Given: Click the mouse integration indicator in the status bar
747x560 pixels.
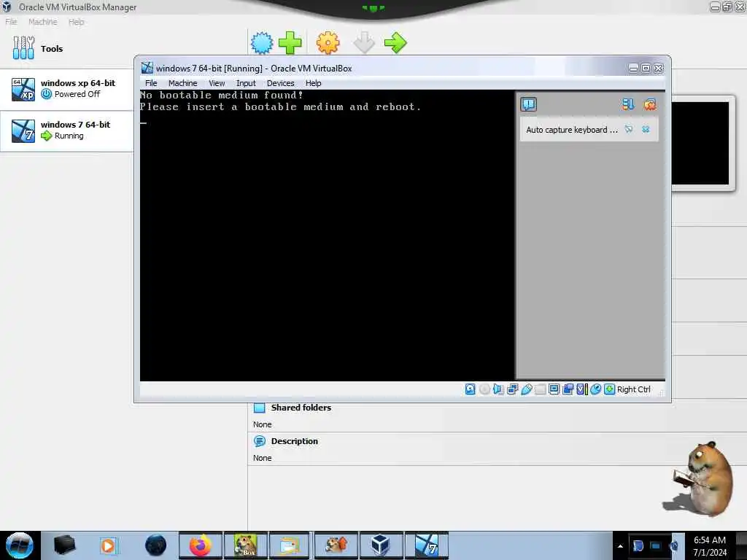Looking at the screenshot, I should click(x=595, y=389).
